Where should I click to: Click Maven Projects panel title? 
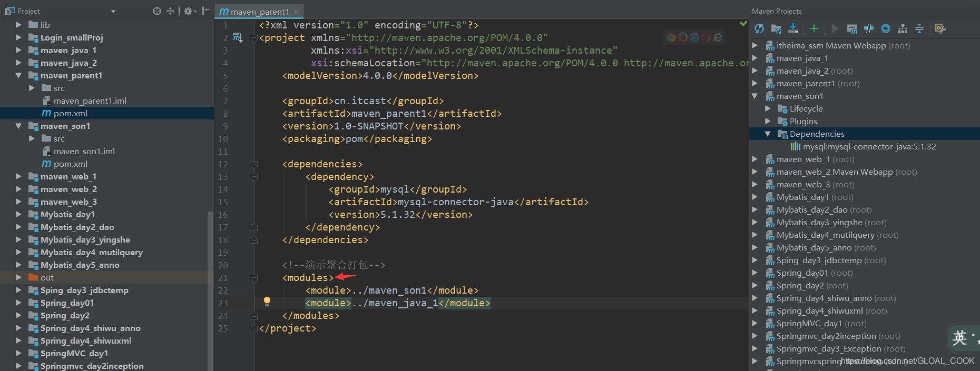pos(777,11)
